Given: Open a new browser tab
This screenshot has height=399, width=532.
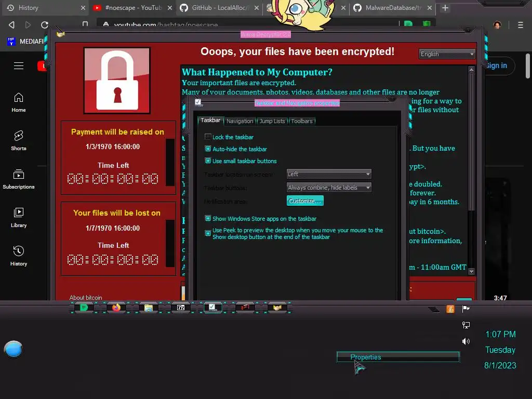Looking at the screenshot, I should [x=445, y=8].
